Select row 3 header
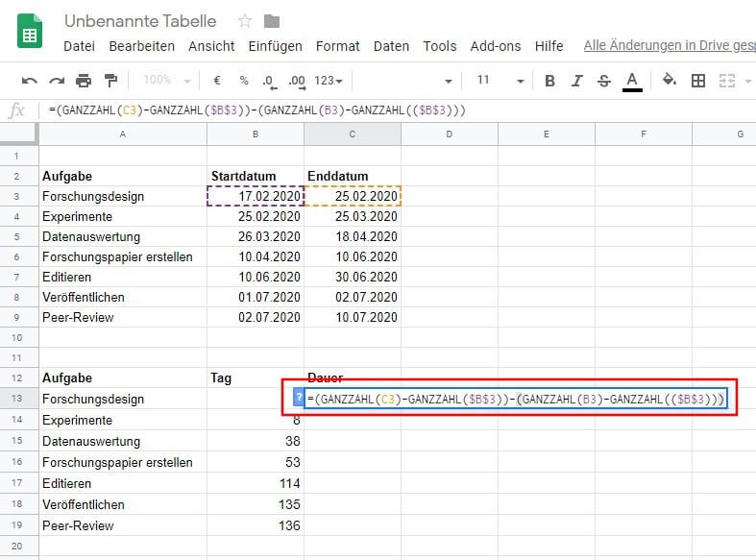Image resolution: width=756 pixels, height=560 pixels. tap(17, 196)
